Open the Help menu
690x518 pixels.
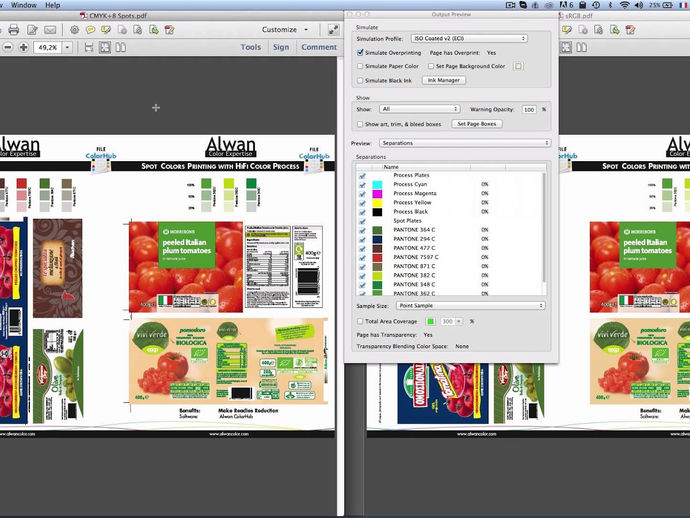(x=52, y=5)
